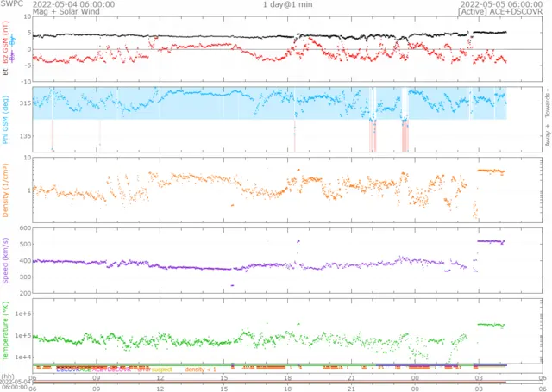The width and height of the screenshot is (552, 392).
Task: Click the purple speed jump near 520 km/s
Action: (x=491, y=241)
